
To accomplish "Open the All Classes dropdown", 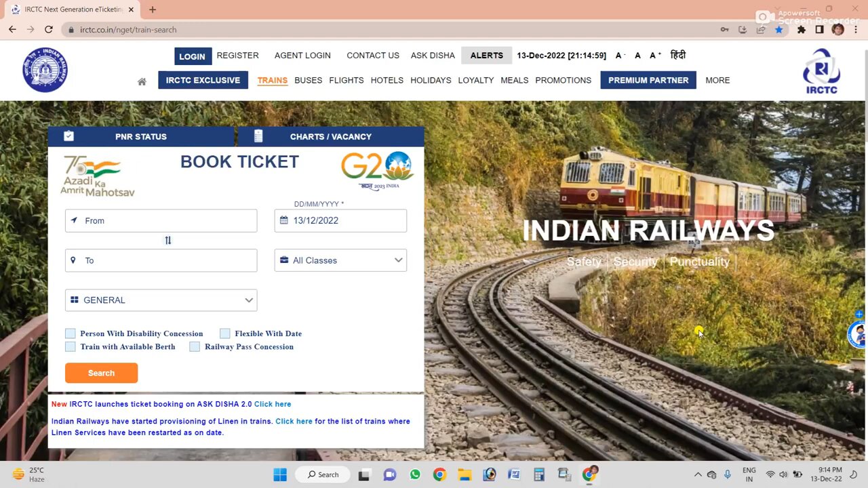I will coord(340,260).
